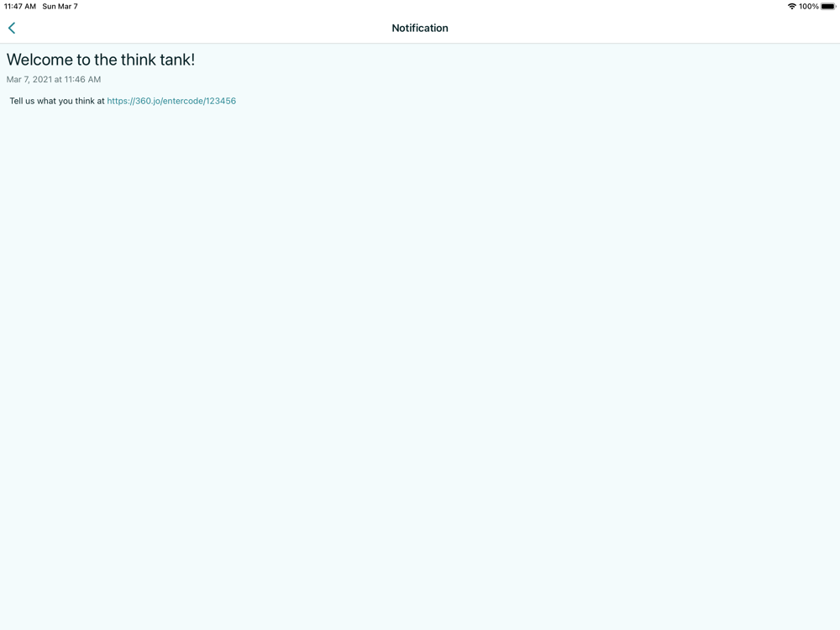Select the 'Mar 7, 2021 at 11:46 AM' timestamp

click(54, 79)
